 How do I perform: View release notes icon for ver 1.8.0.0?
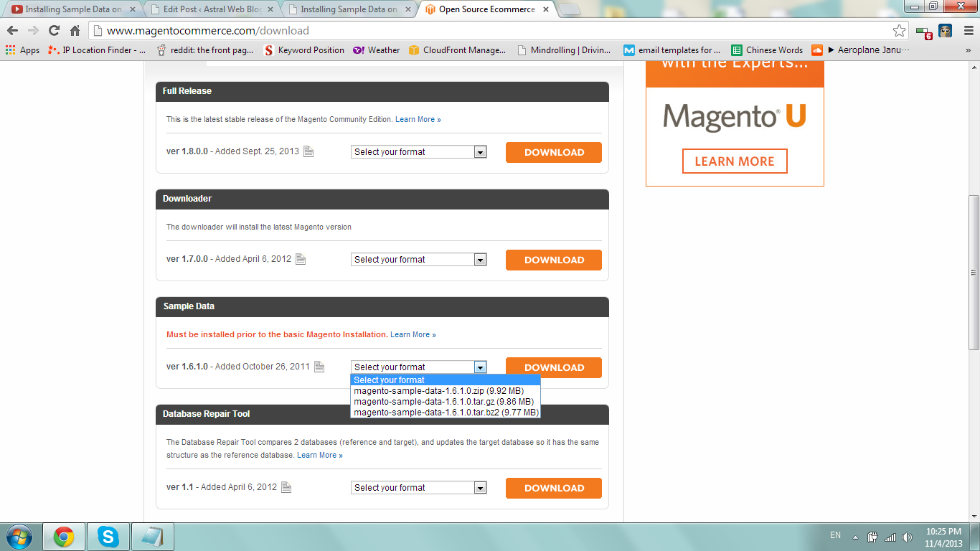tap(308, 151)
